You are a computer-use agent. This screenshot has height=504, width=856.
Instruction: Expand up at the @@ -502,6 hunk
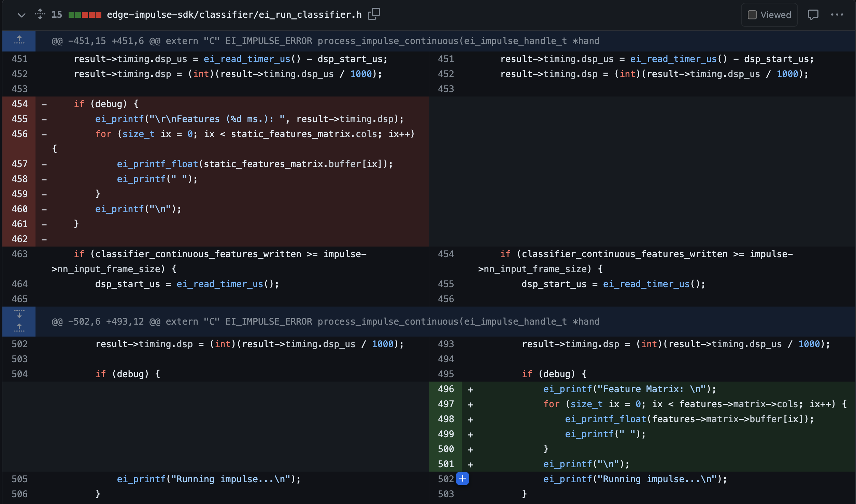click(19, 328)
